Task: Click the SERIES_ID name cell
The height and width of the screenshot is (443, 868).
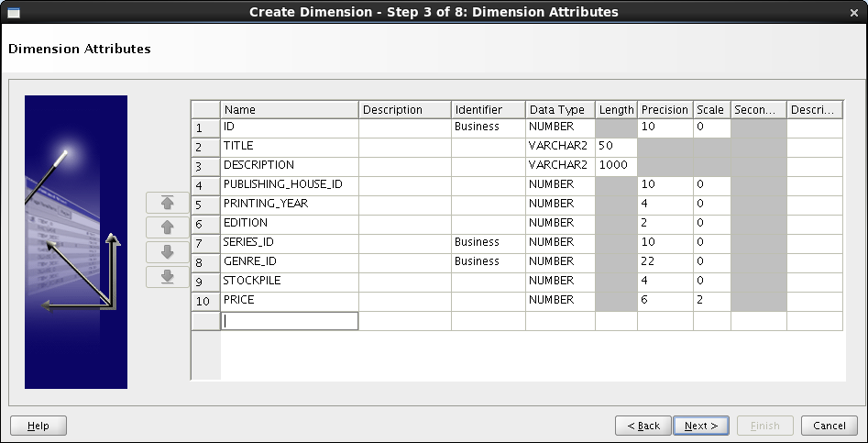Action: tap(290, 244)
